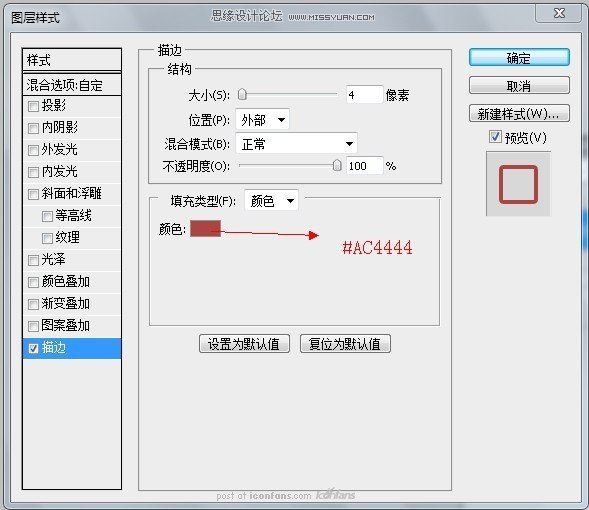
Task: Enable the 光泽 satin checkbox
Action: (x=33, y=260)
